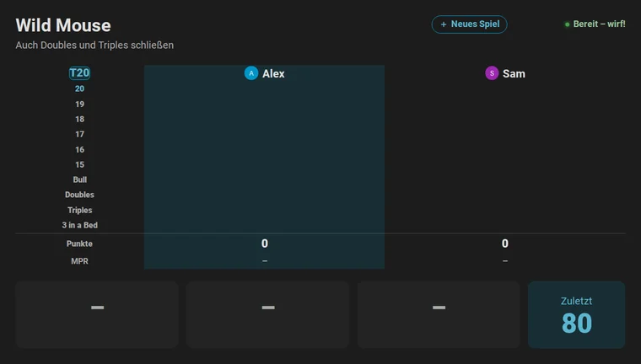Select the highlighted T20 target

[x=79, y=73]
